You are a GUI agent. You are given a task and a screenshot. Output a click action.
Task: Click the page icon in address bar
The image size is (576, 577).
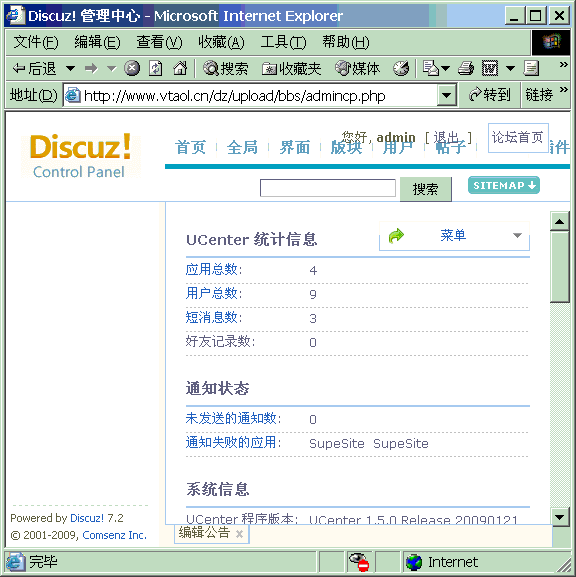pos(73,96)
